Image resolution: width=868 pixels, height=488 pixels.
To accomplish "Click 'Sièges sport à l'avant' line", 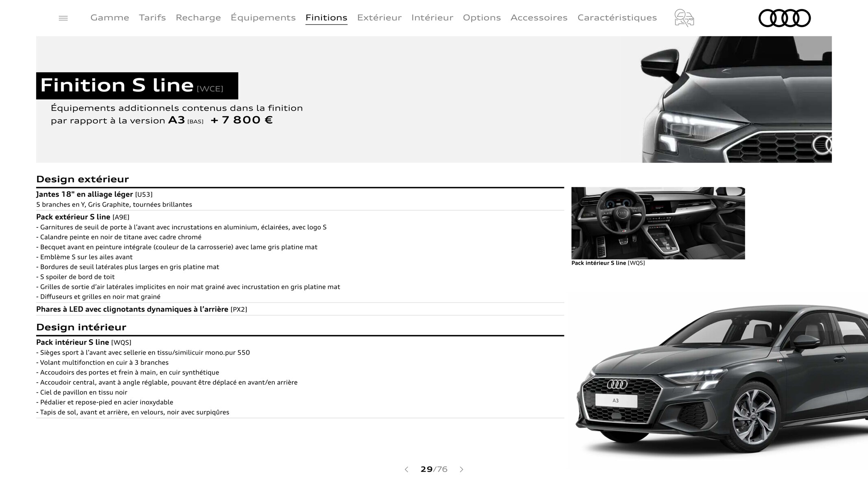I will (x=143, y=353).
